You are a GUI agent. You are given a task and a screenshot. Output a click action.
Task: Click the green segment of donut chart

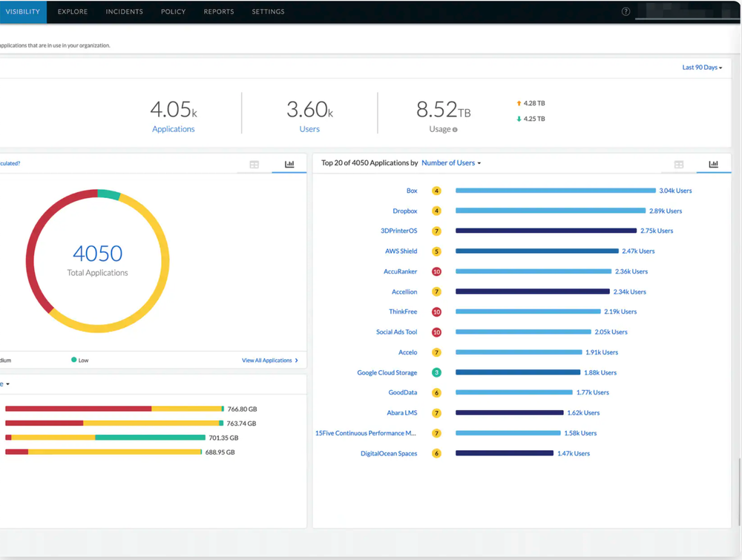(x=109, y=194)
